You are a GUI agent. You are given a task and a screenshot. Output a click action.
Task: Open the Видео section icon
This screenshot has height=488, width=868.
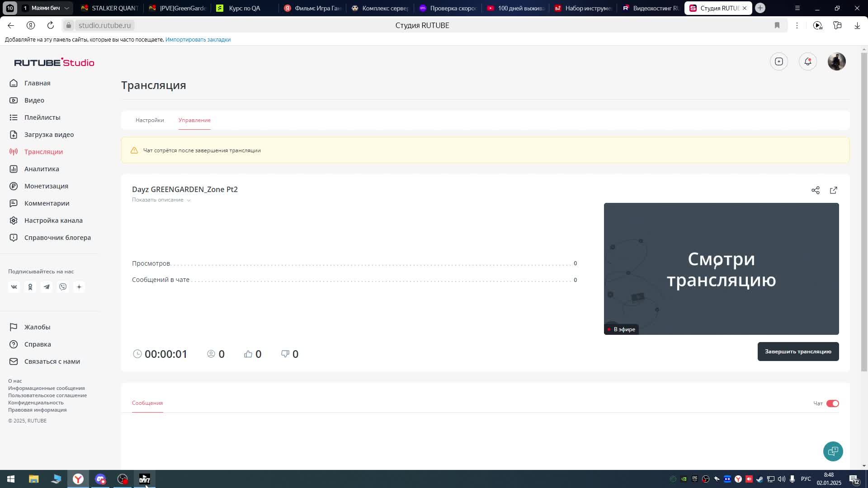click(14, 100)
